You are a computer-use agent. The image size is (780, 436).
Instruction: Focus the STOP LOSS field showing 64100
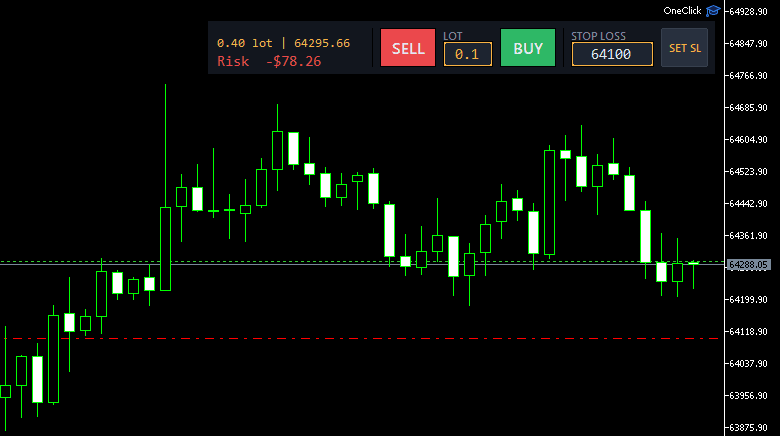[612, 54]
